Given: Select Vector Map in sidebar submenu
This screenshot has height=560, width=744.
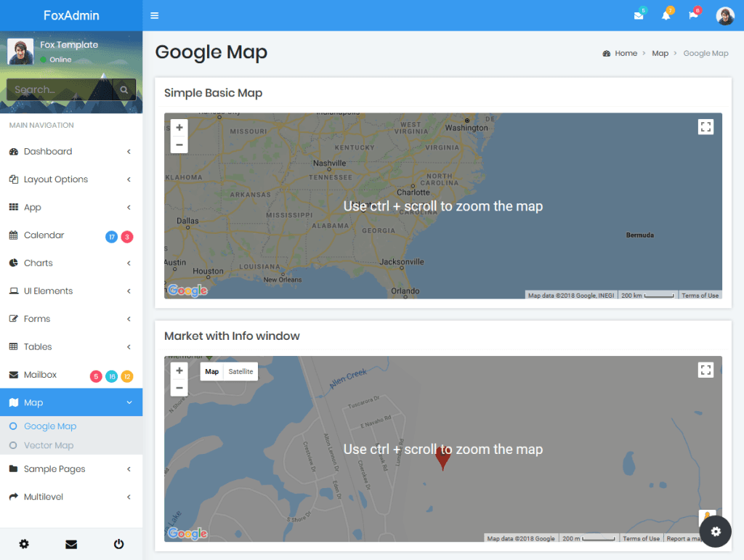Looking at the screenshot, I should 48,445.
